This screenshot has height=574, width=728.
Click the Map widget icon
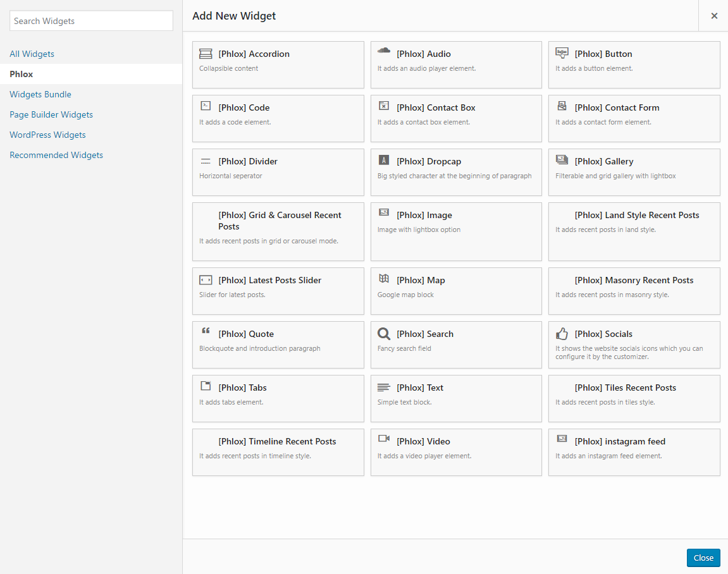(383, 278)
